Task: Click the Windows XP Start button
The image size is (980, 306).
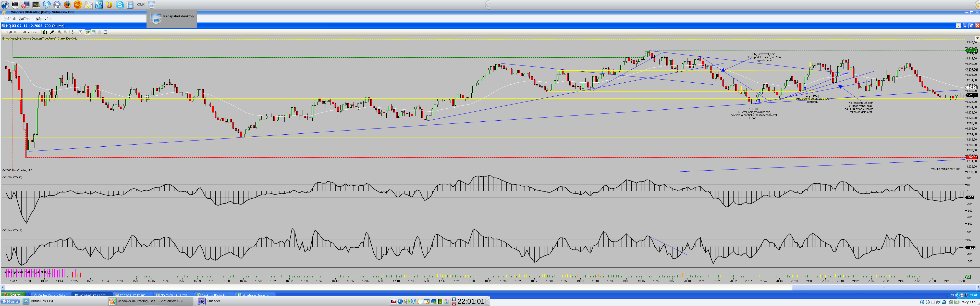Action: (13, 295)
